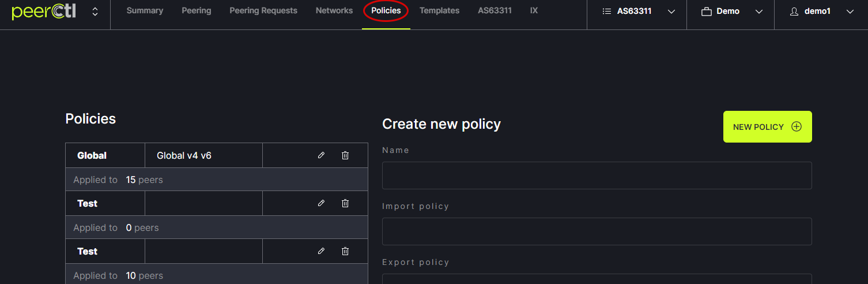The width and height of the screenshot is (868, 284).
Task: Click the edit pencil for Global policy
Action: (x=321, y=155)
